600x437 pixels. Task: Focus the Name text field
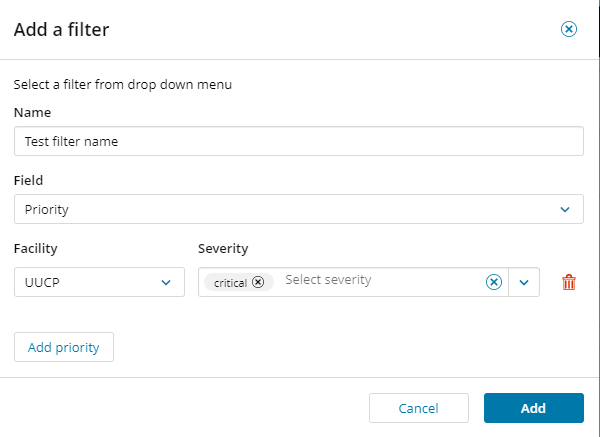point(299,141)
